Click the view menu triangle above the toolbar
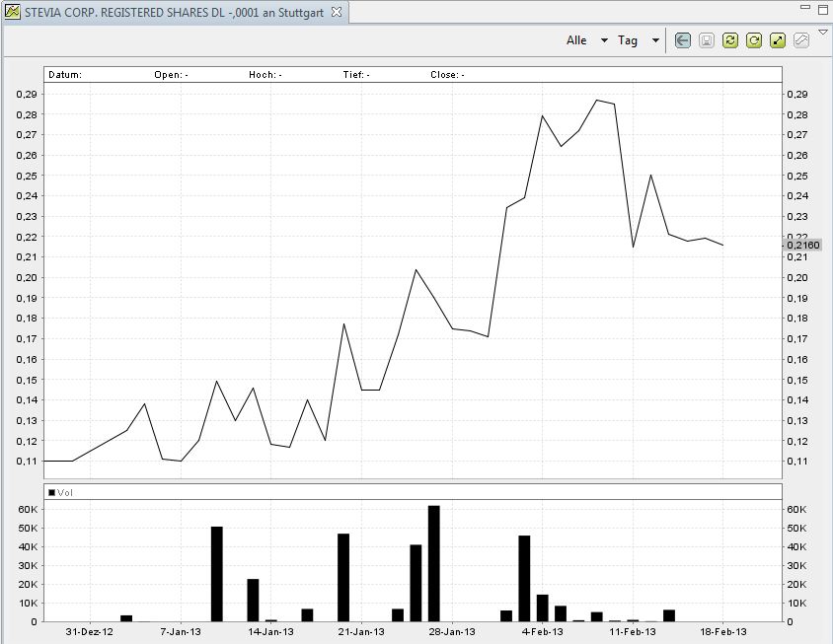The width and height of the screenshot is (833, 644). click(822, 31)
